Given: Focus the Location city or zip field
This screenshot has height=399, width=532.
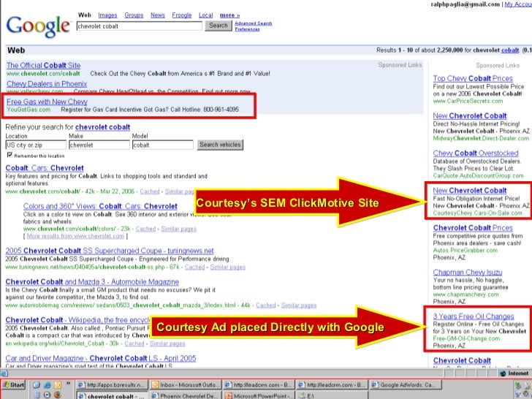Looking at the screenshot, I should 36,145.
